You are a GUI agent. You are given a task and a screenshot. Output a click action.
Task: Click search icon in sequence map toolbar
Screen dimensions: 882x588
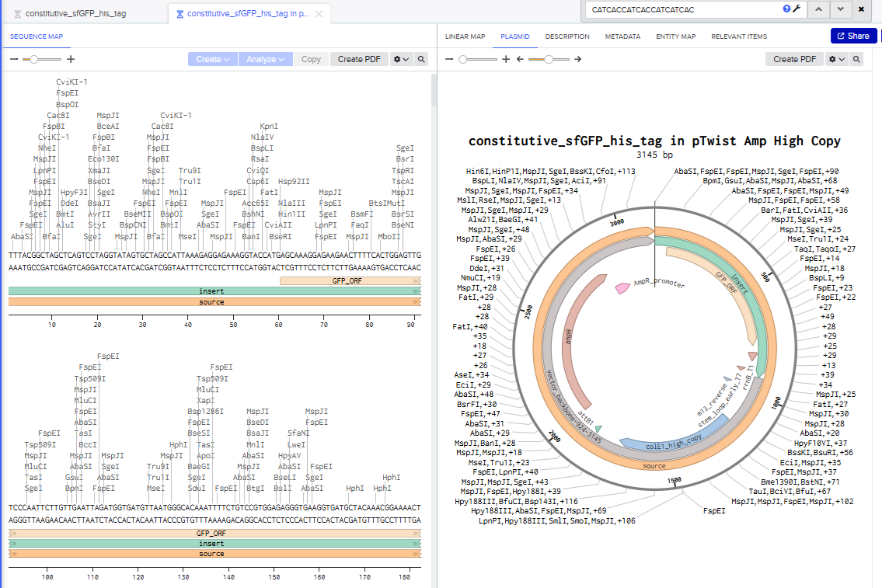tap(421, 59)
